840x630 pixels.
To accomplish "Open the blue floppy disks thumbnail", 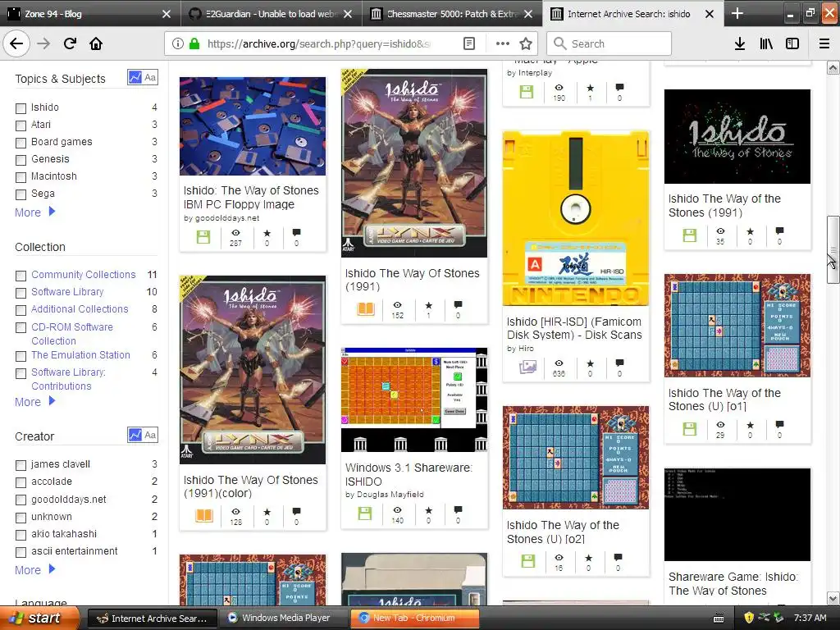I will 253,126.
